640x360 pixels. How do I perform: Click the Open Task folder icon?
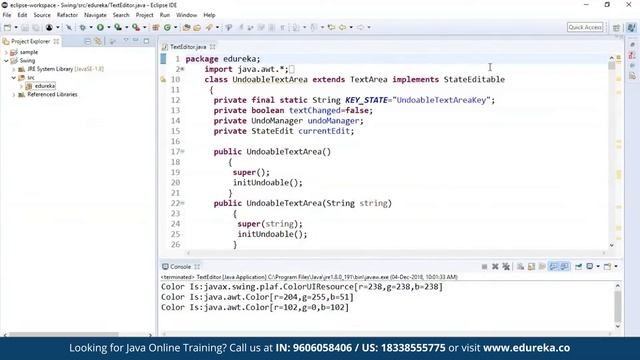coord(197,27)
